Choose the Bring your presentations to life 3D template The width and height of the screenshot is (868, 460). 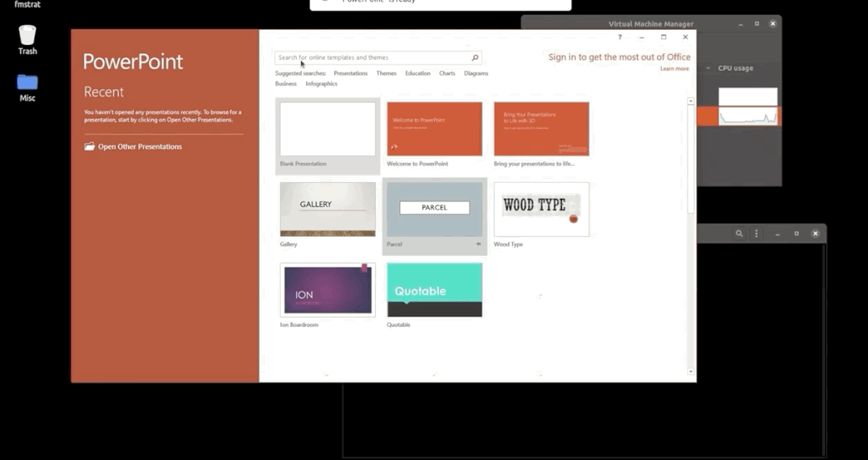coord(541,129)
